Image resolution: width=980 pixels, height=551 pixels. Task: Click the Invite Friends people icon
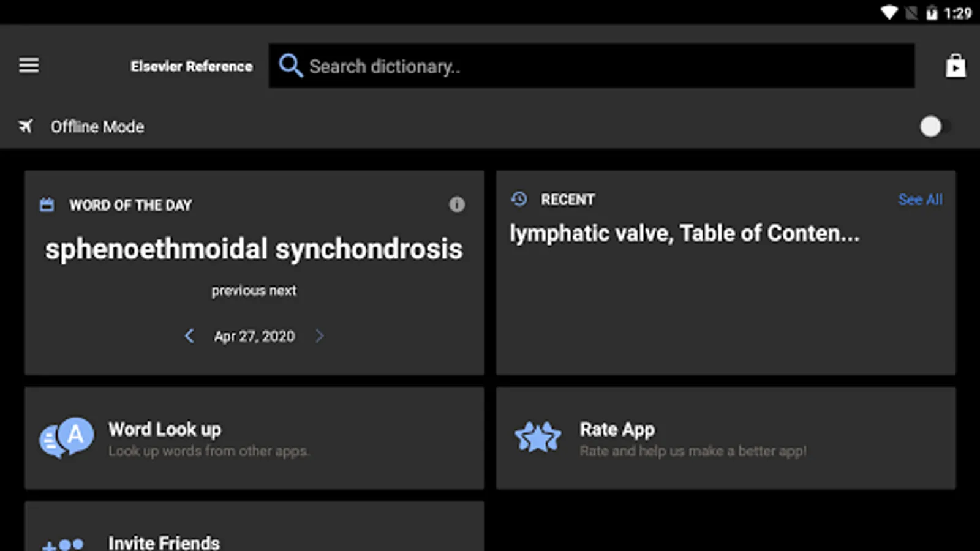tap(64, 543)
